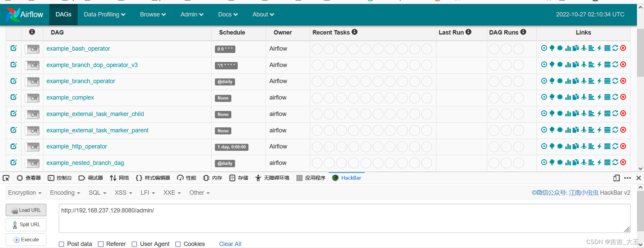Screen dimensions: 644x248
Task: Open Graph View for example_branch_dop_operator_v3
Action: [560, 64]
